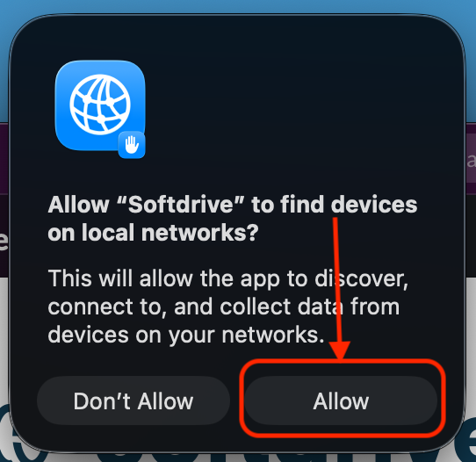Click the blue globe network icon
Image resolution: width=476 pixels, height=462 pixels.
pos(100,105)
